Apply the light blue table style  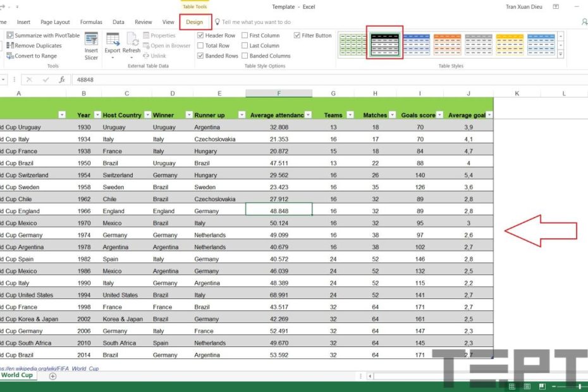541,44
